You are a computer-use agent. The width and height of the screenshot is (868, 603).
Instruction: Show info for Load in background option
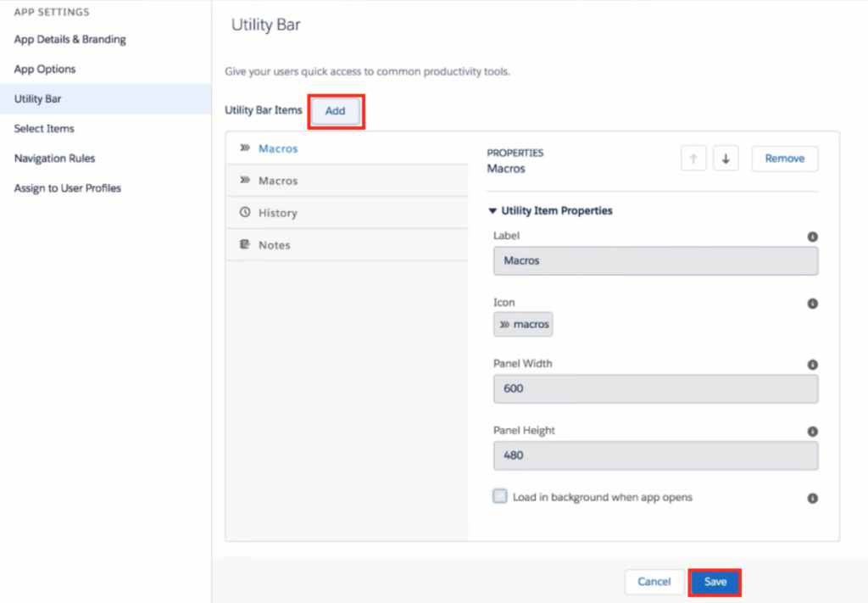tap(812, 499)
